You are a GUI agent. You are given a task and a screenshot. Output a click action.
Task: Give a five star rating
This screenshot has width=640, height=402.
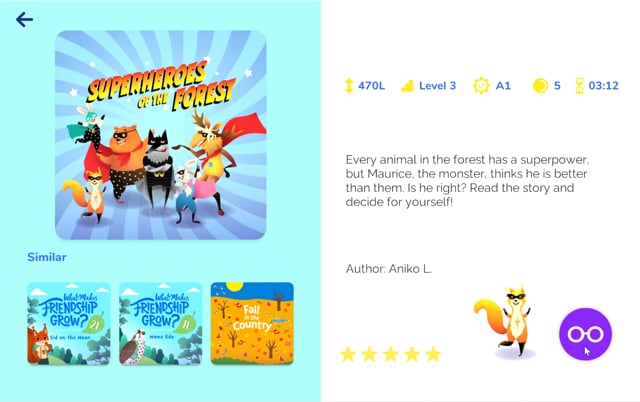433,354
